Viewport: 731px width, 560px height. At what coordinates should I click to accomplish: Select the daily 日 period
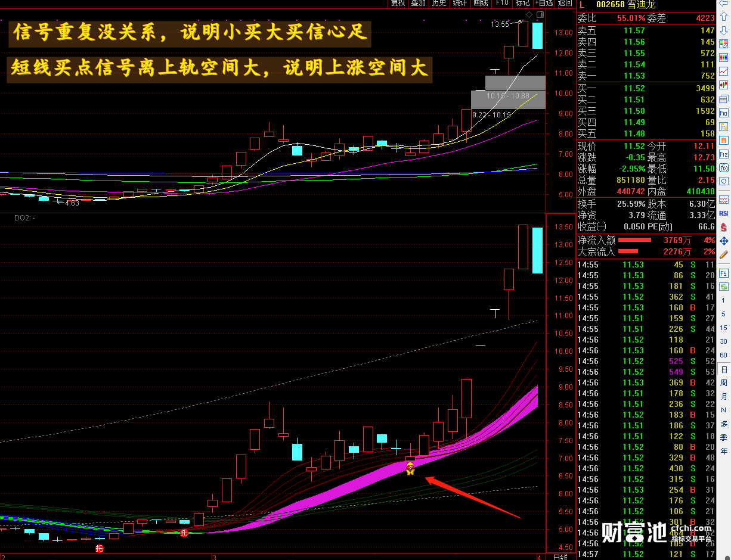724,369
